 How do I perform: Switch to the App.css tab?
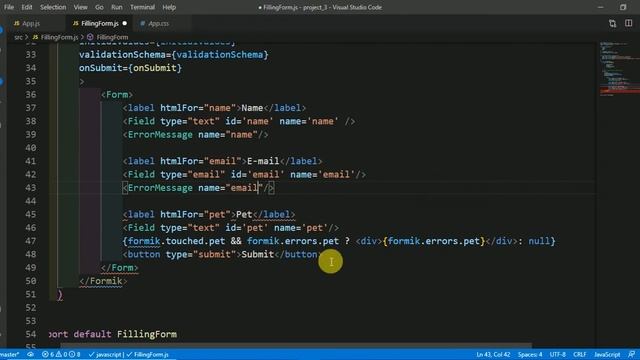tap(158, 24)
